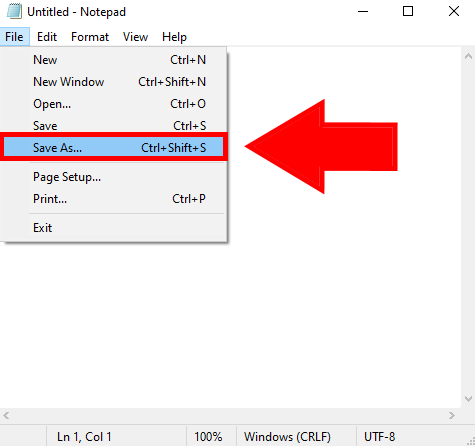Open the Edit menu

click(x=47, y=37)
